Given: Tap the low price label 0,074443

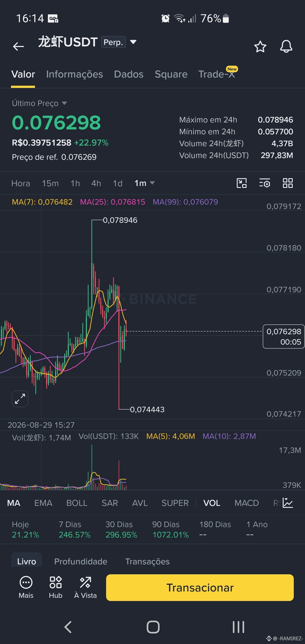Looking at the screenshot, I should pos(147,409).
